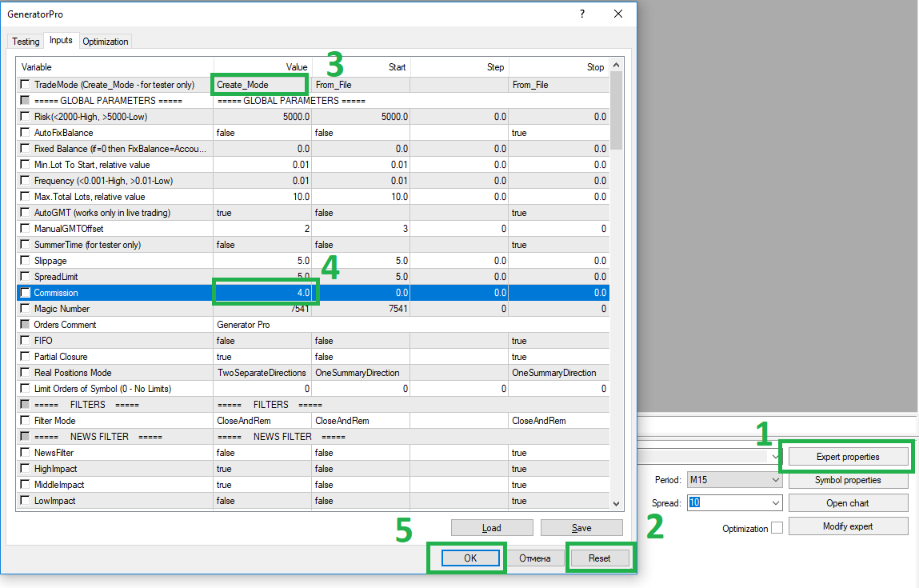Select the Real Positions Mode row label
The width and height of the screenshot is (919, 588).
[73, 373]
